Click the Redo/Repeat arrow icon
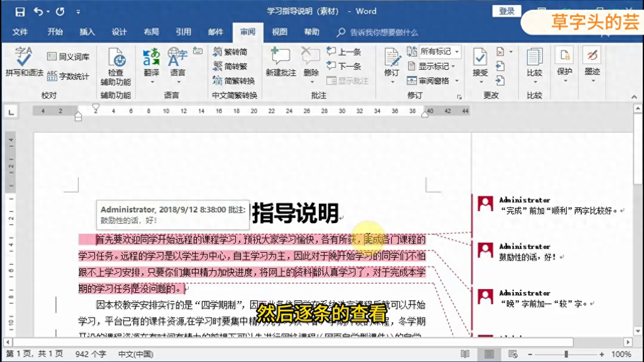644x362 pixels. pyautogui.click(x=60, y=11)
